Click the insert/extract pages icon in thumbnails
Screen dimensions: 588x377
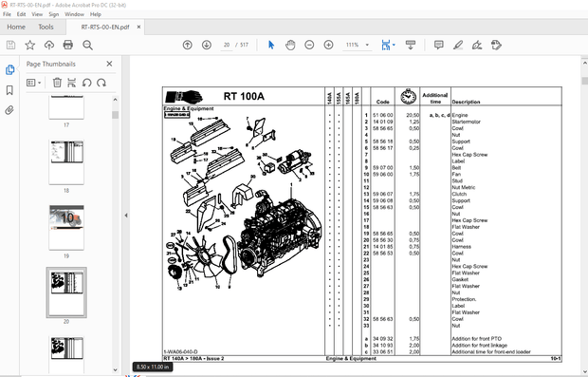pyautogui.click(x=72, y=83)
